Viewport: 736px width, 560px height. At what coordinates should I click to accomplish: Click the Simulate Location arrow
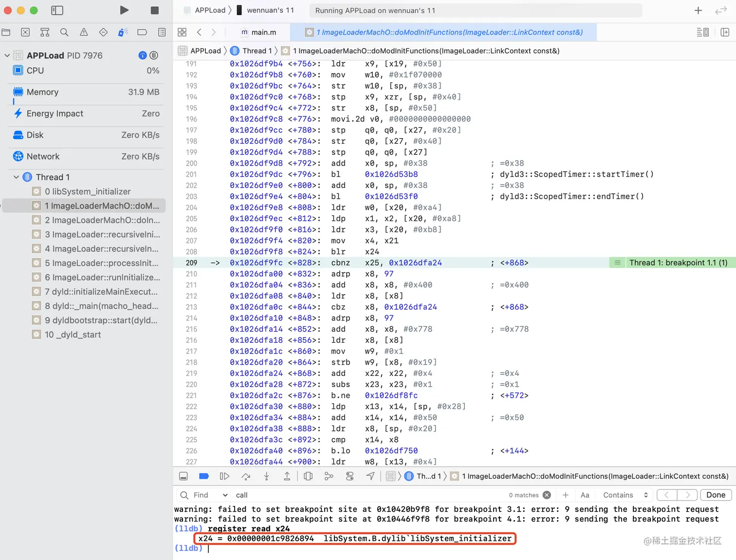(370, 476)
